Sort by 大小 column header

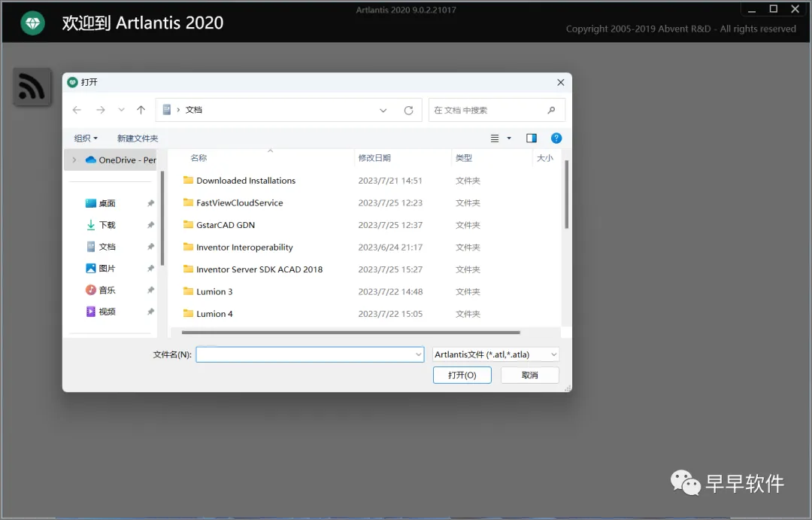pos(545,158)
